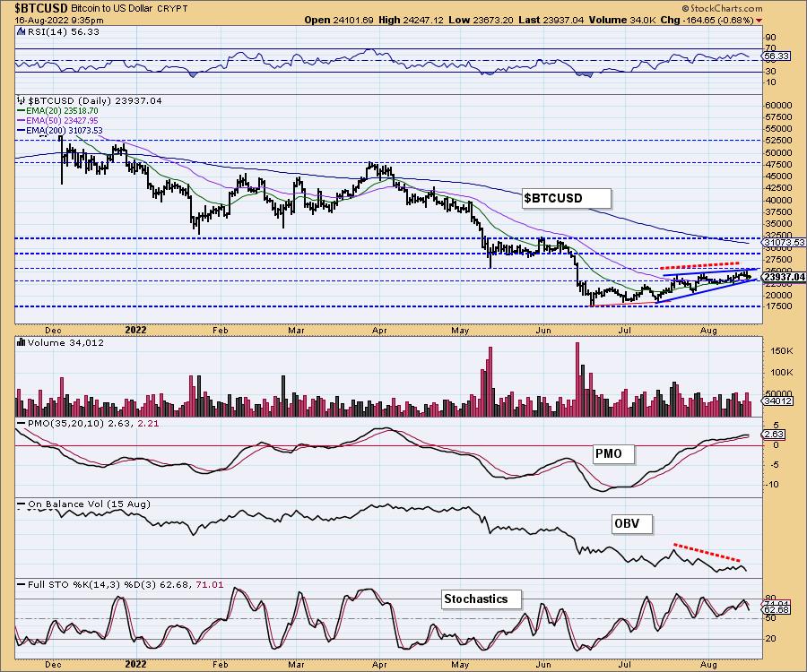
Task: Click the EMA(50) 23427.95 legend text
Action: [x=62, y=120]
